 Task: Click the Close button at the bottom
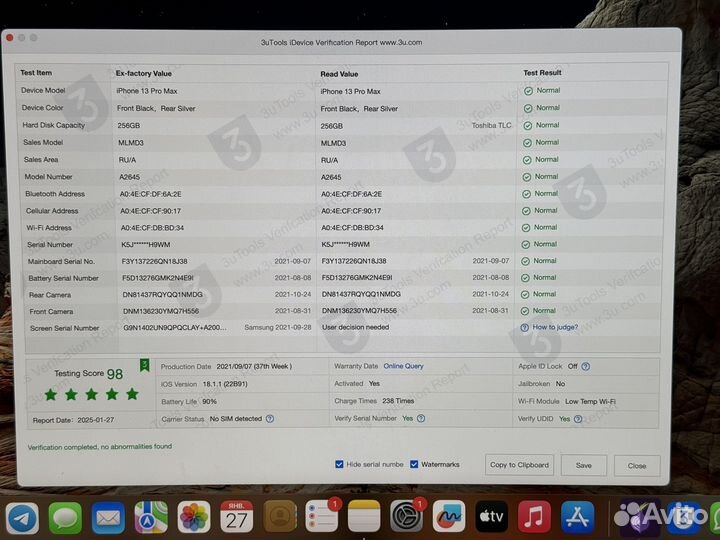click(x=637, y=466)
